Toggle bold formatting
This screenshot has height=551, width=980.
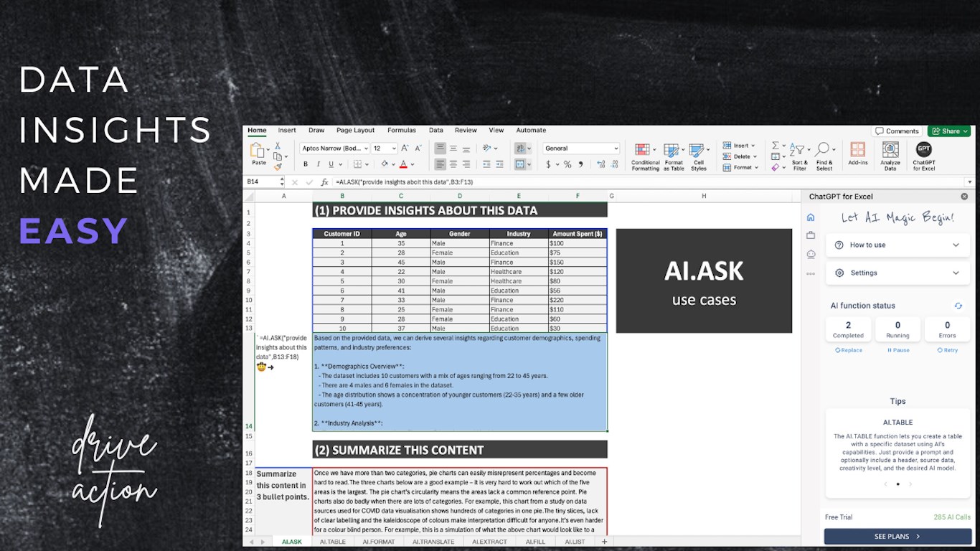coord(306,164)
